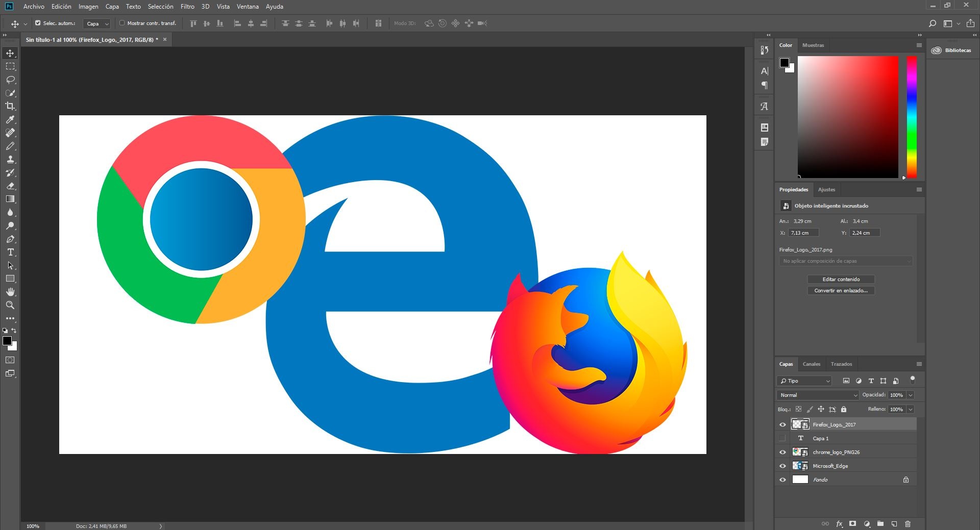Image resolution: width=980 pixels, height=530 pixels.
Task: Switch to the Muestras tab
Action: tap(813, 45)
